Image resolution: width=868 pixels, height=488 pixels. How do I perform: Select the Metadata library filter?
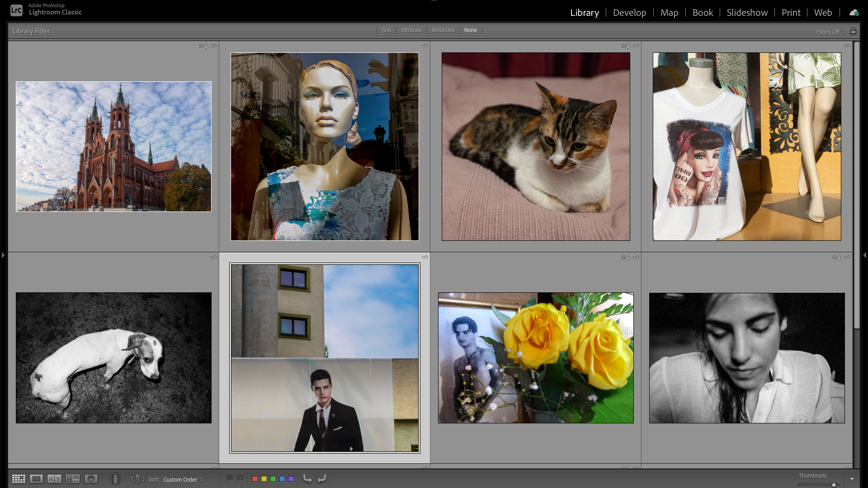(443, 30)
